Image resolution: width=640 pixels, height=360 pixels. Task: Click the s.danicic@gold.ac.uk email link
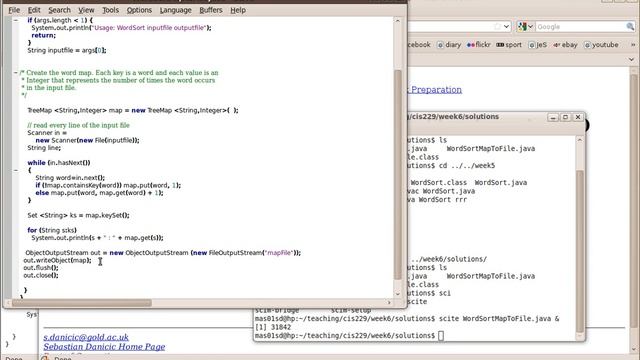86,337
